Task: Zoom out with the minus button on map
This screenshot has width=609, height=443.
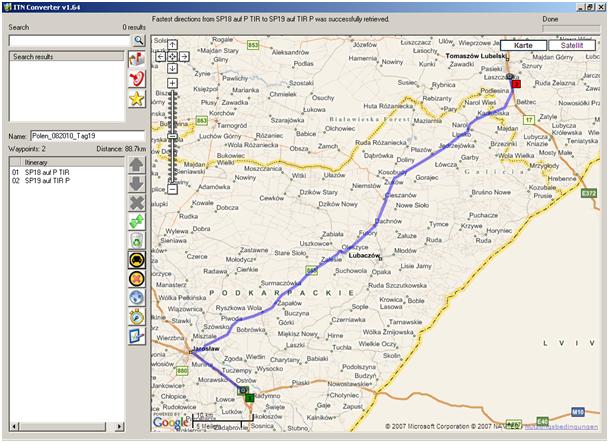Action: pyautogui.click(x=172, y=189)
